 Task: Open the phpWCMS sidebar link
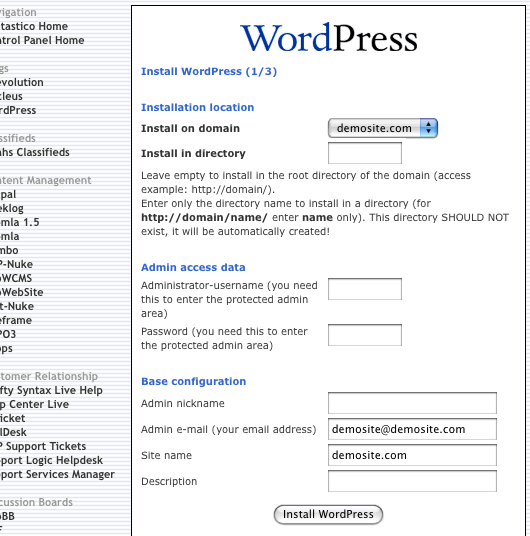tap(16, 278)
